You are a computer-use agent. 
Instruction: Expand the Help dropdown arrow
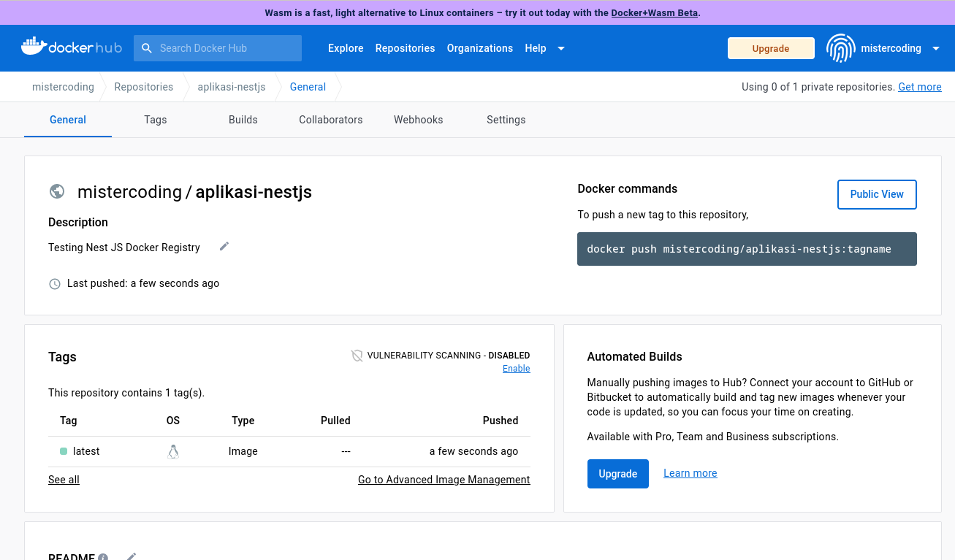point(561,48)
